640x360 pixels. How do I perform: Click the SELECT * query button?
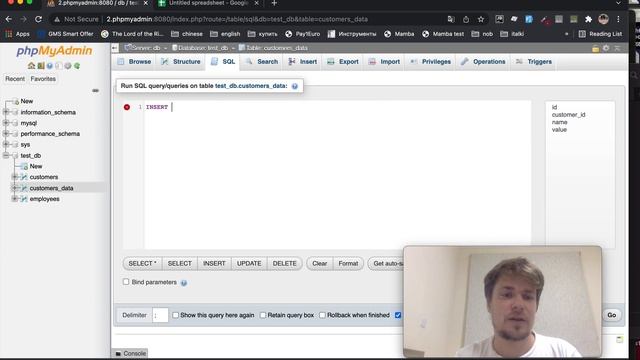pyautogui.click(x=142, y=264)
